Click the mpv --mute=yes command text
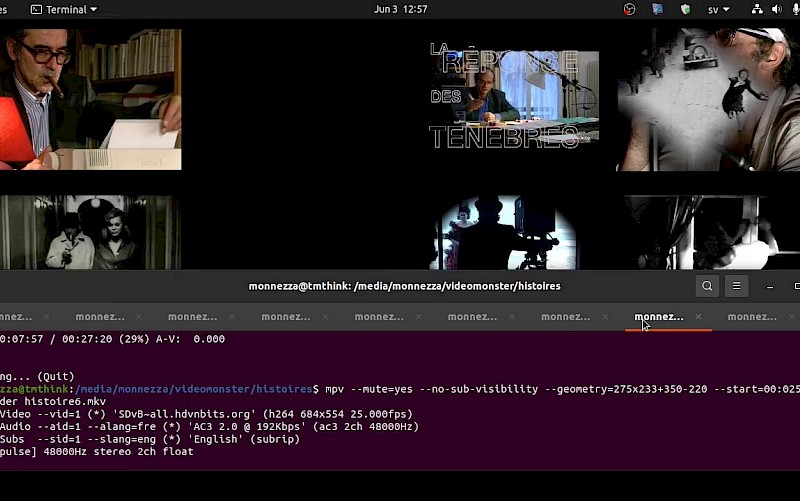 [x=369, y=389]
